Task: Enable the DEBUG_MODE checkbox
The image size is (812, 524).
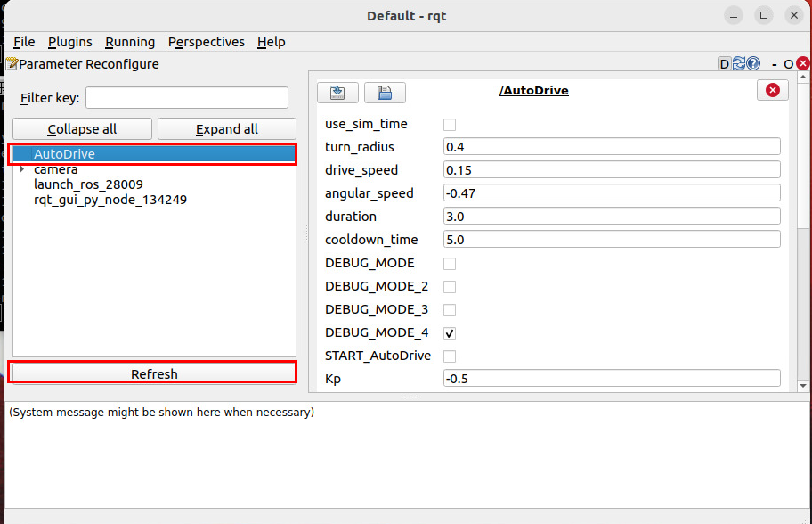Action: point(450,263)
